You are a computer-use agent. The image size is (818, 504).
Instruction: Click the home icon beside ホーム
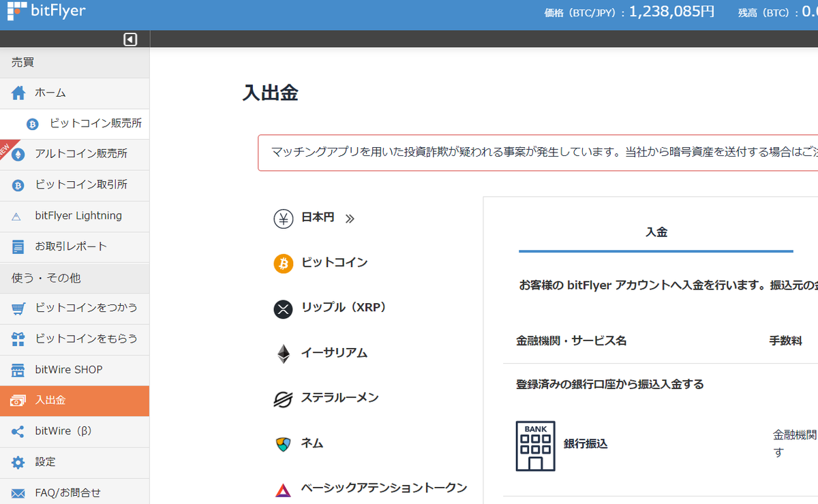pos(18,93)
